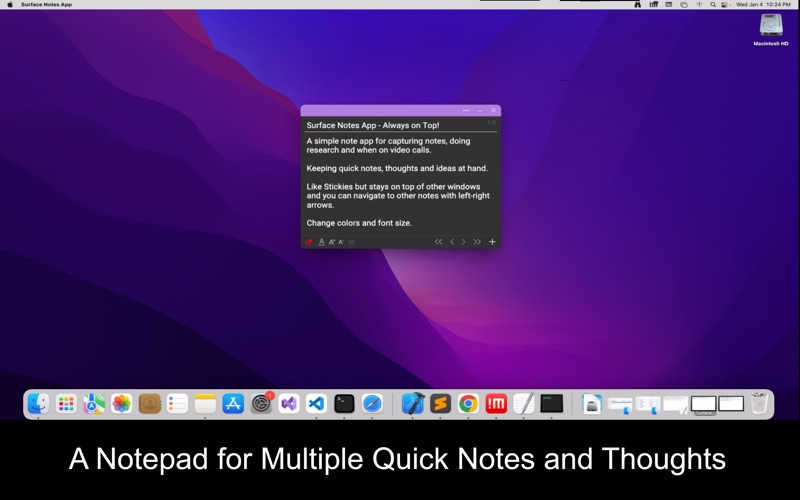Open Visual Studio Code (blue icon) in the dock

click(316, 404)
